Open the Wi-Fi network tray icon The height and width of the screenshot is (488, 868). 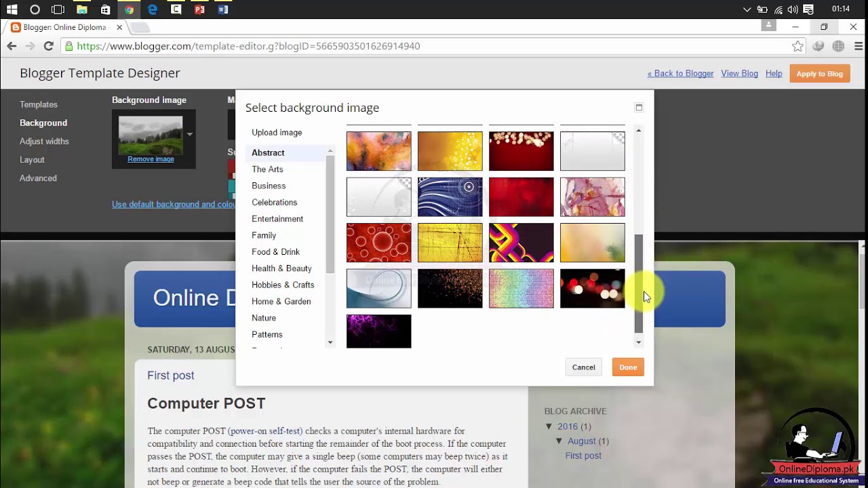[778, 9]
